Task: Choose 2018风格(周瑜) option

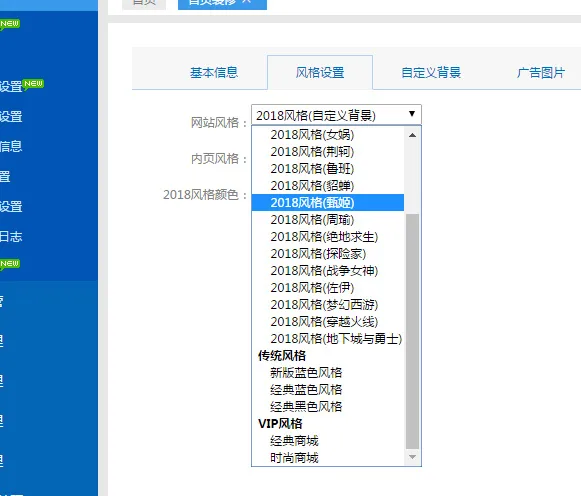Action: click(328, 220)
